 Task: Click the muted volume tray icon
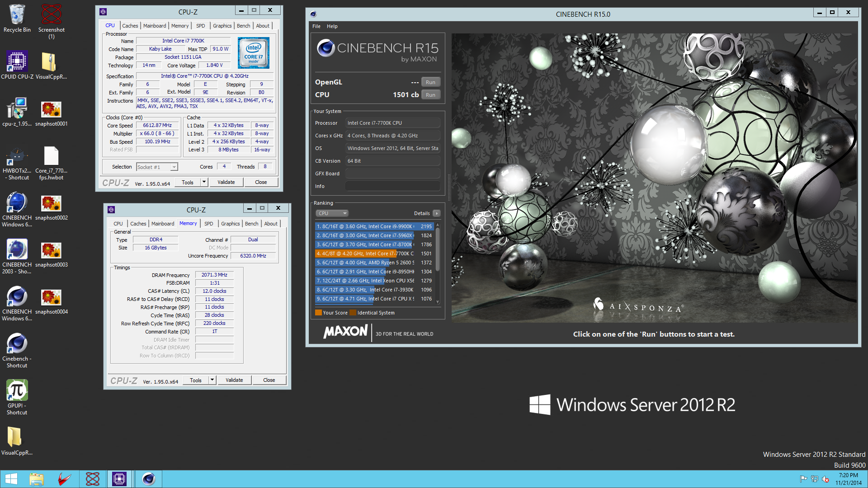[826, 479]
